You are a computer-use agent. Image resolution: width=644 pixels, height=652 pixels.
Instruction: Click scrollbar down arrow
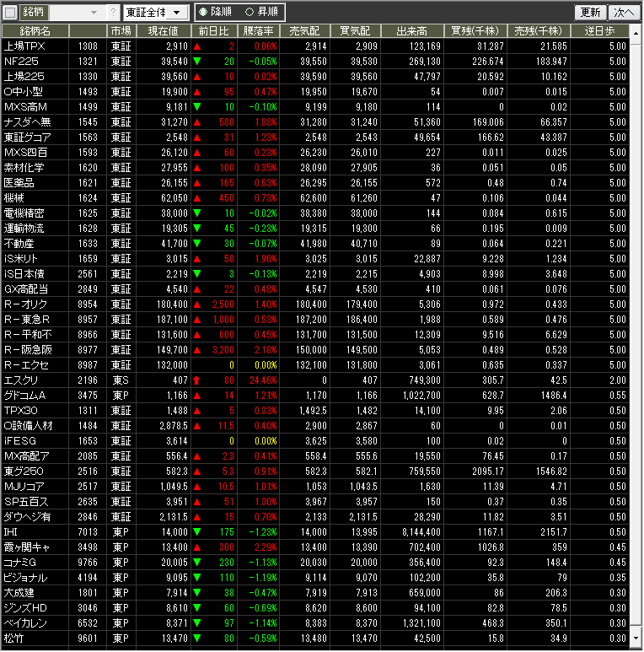[x=636, y=639]
